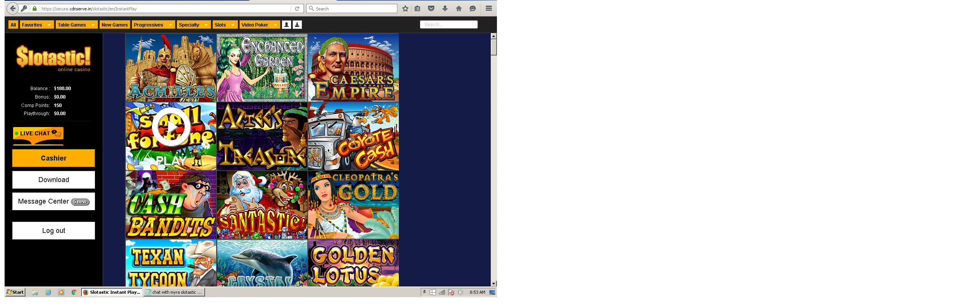Save page using the Pocket icon
The height and width of the screenshot is (308, 980).
431,8
